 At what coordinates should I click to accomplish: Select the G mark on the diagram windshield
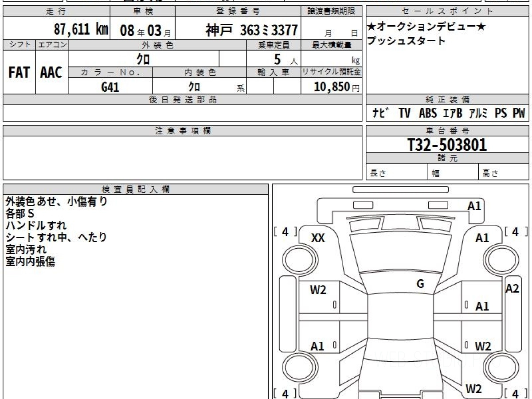pyautogui.click(x=420, y=284)
